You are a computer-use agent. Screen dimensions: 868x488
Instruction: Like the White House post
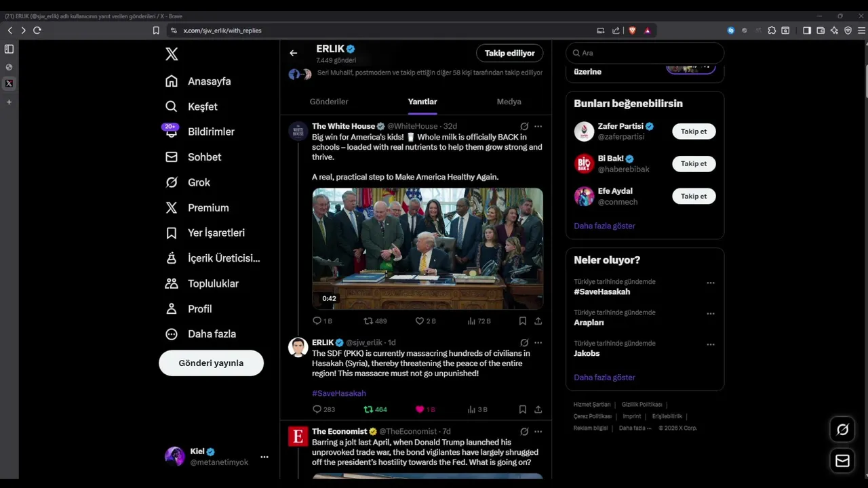[425, 321]
